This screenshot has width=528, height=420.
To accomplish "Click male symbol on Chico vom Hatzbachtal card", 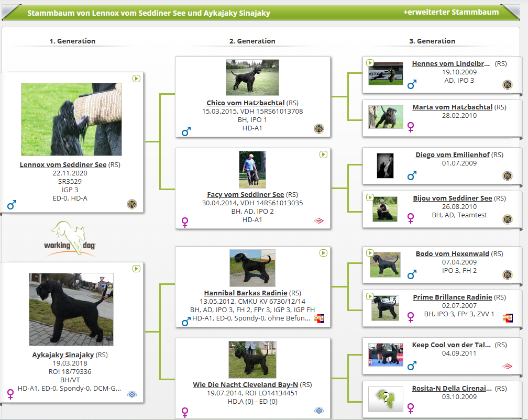I will pyautogui.click(x=186, y=131).
